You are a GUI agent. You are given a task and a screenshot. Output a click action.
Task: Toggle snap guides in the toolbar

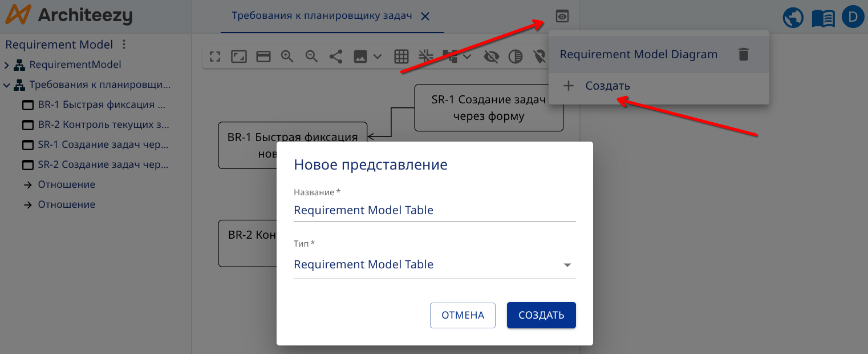[425, 57]
